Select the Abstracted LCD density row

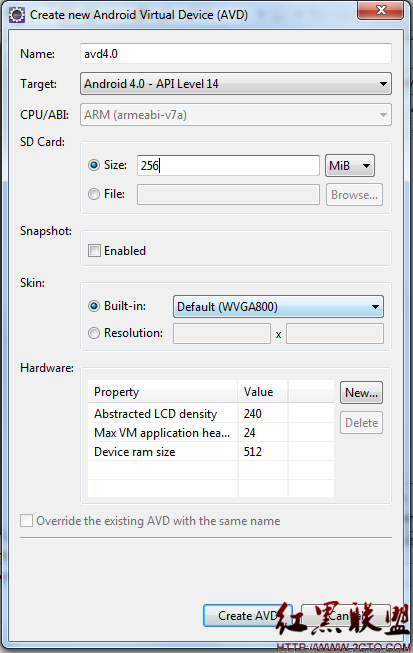tap(211, 414)
